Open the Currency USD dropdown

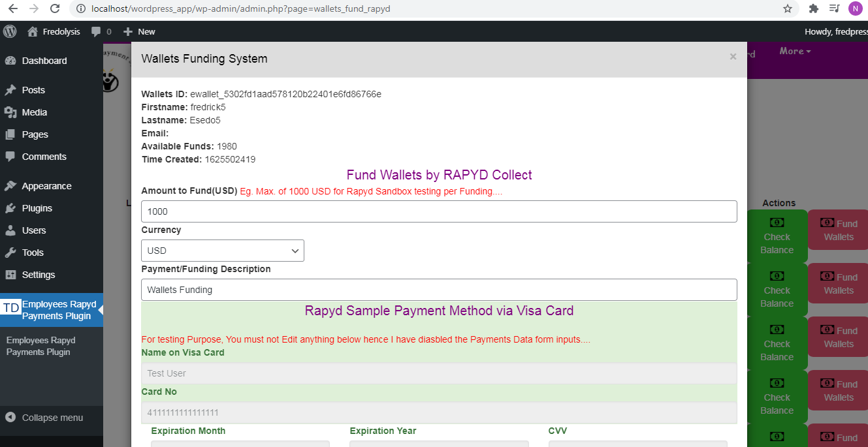click(x=223, y=251)
